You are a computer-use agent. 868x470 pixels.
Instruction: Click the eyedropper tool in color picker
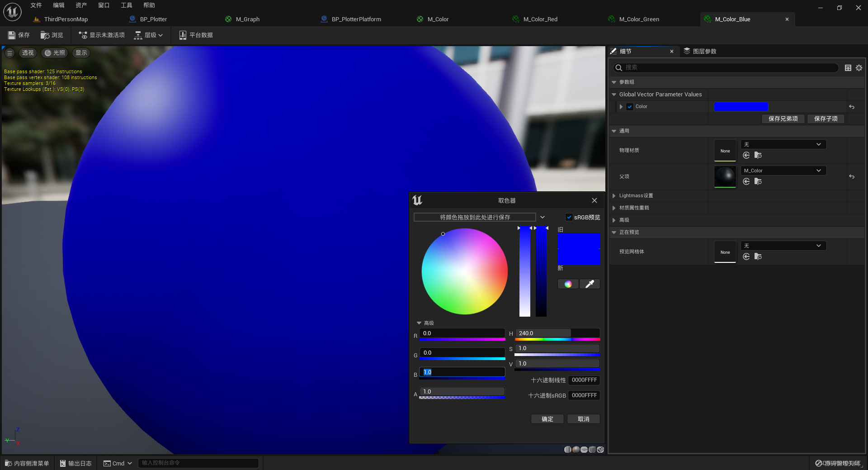[590, 284]
